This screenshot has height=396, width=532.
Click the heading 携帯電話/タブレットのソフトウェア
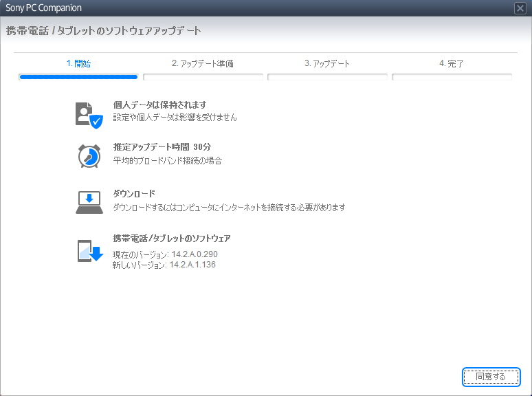(172, 239)
